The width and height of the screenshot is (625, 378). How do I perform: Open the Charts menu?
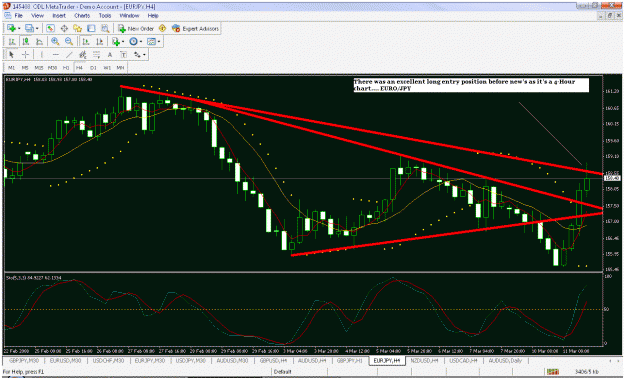[82, 16]
